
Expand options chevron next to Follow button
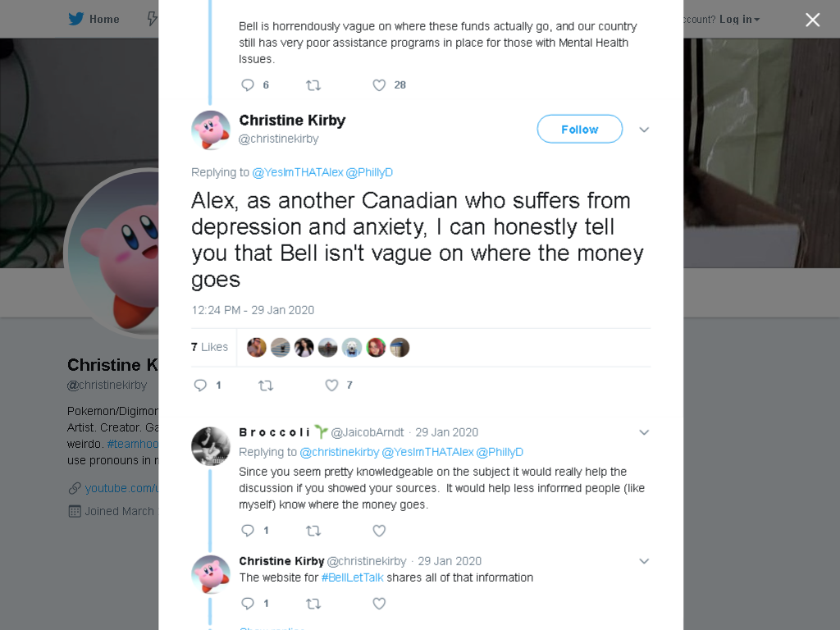[x=645, y=130]
